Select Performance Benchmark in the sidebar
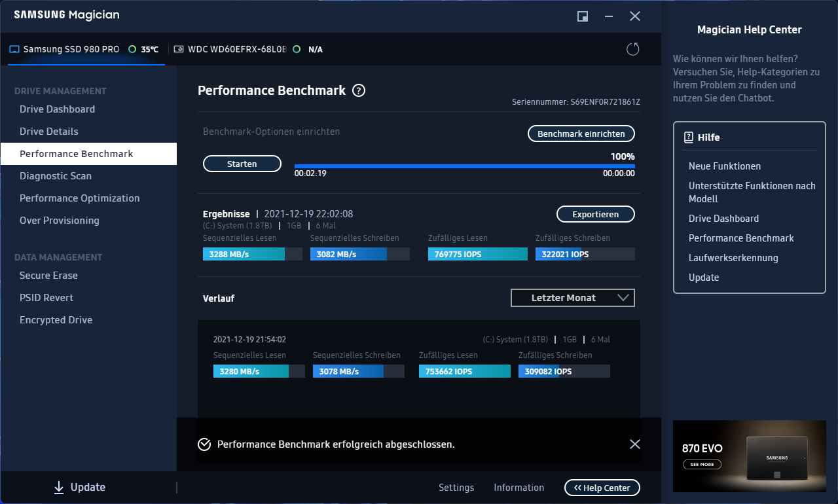This screenshot has height=504, width=838. 88,154
